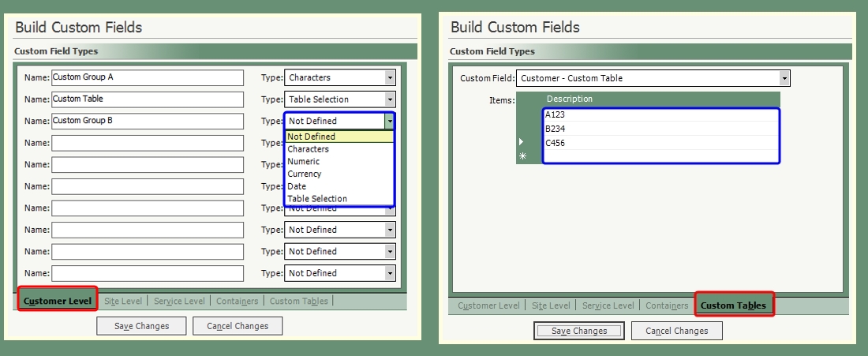Click Cancel Changes in the right window
This screenshot has width=868, height=356.
[677, 331]
